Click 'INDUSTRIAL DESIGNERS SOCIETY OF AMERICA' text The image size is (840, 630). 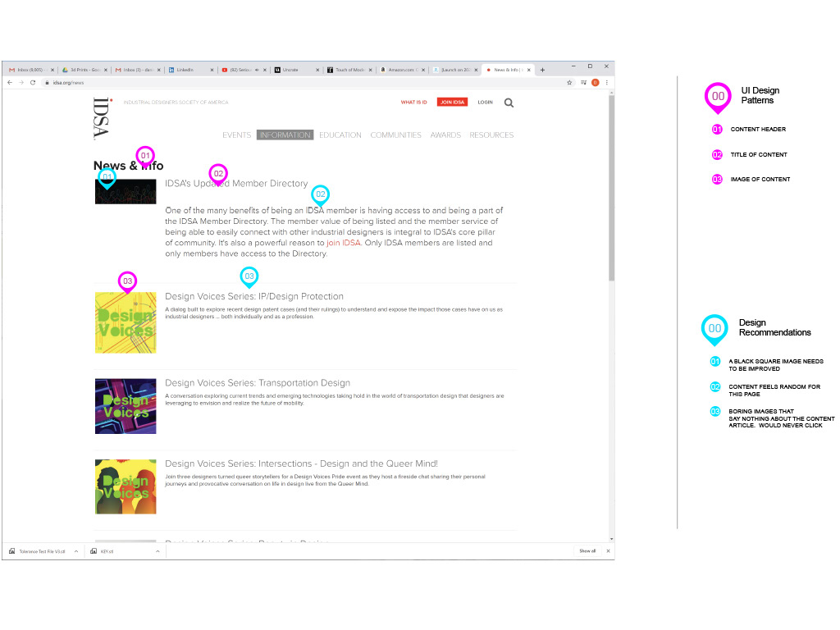point(176,103)
